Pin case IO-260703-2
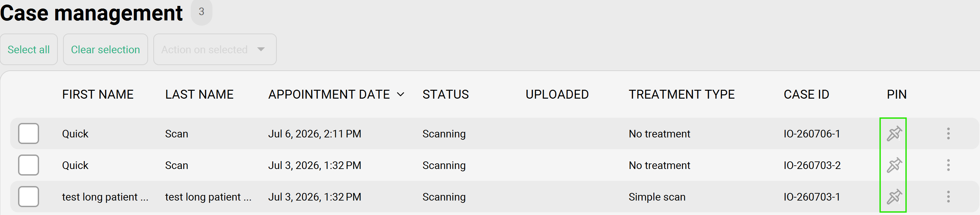 [x=894, y=165]
